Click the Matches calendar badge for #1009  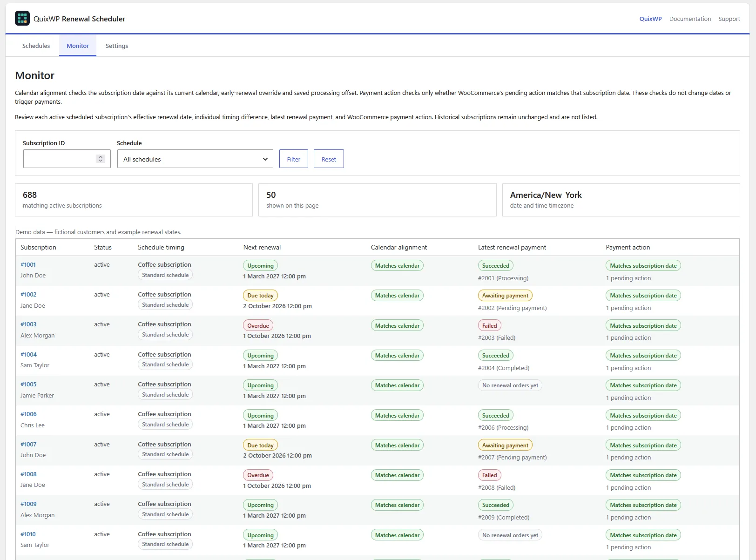coord(397,505)
